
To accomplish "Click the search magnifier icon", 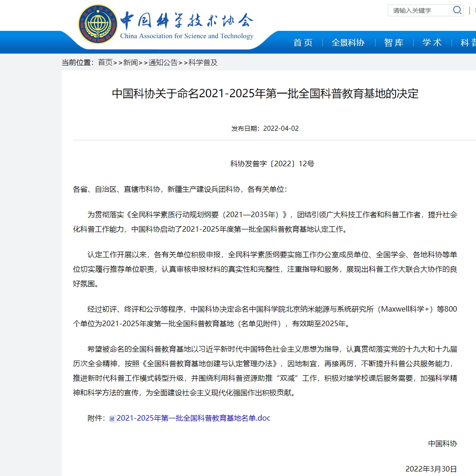I will coord(457,10).
